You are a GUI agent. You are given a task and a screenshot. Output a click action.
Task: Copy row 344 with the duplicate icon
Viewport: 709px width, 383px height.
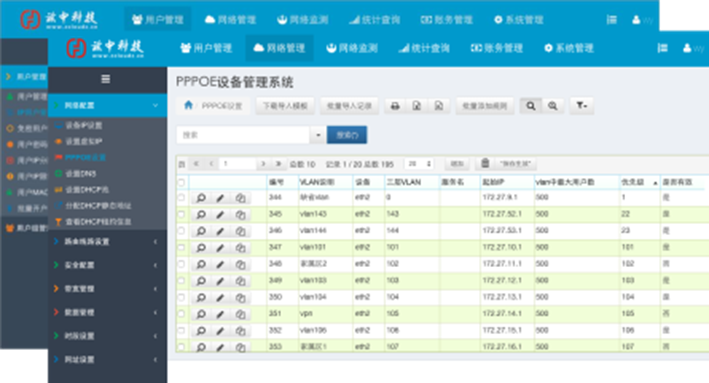[x=240, y=198]
